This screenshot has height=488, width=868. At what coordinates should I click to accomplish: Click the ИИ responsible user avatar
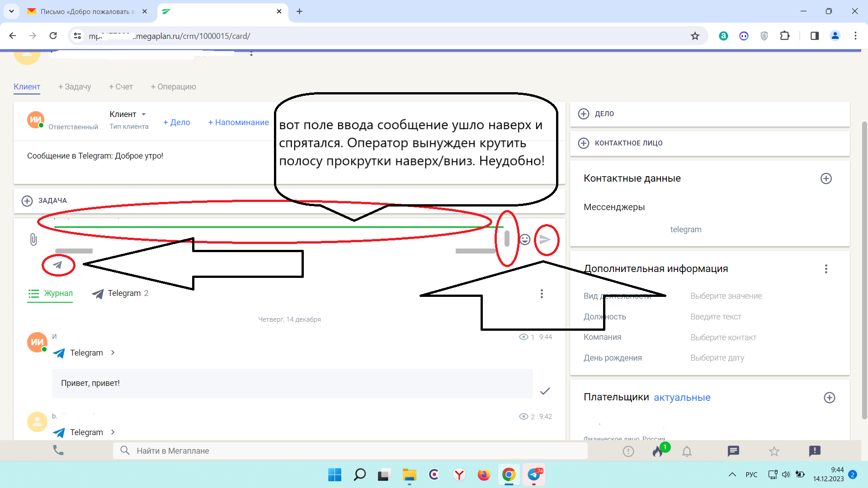[x=36, y=120]
